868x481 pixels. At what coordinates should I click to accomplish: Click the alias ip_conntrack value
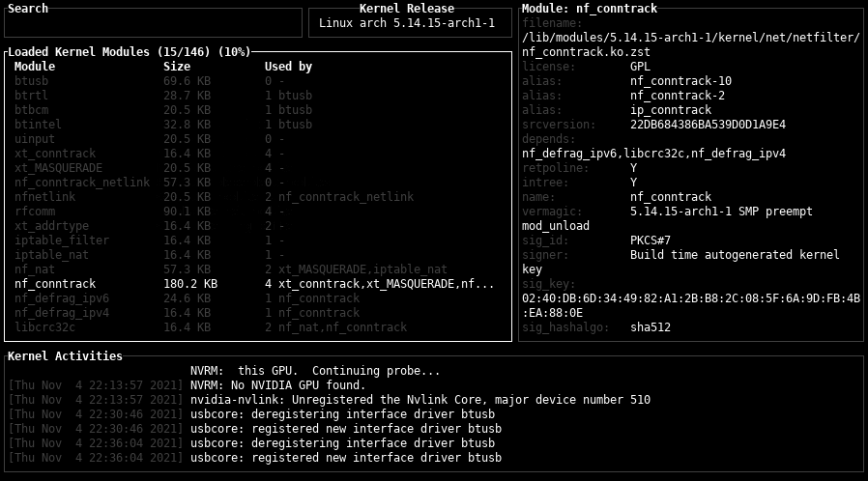pyautogui.click(x=671, y=109)
